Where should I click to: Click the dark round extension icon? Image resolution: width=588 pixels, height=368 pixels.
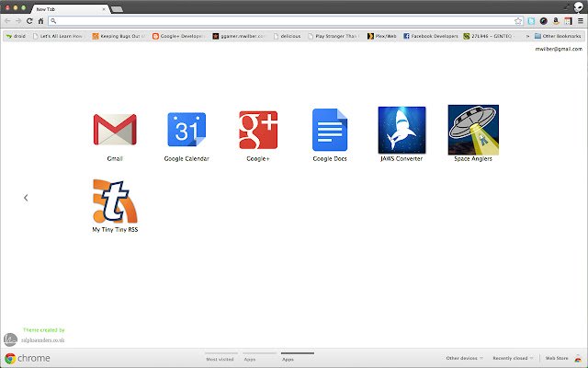coord(543,21)
